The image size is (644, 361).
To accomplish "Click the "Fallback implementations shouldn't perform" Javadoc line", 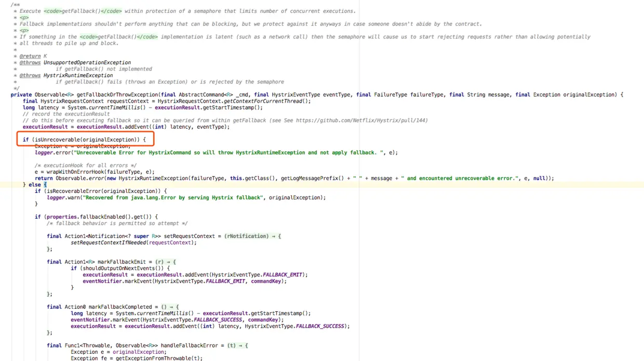I will click(251, 24).
